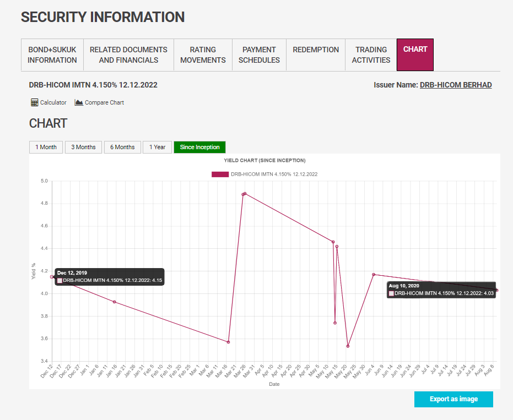Viewport: 513px width, 420px height.
Task: Click the security name DRB-HICOM IMTN 4.150% 12.12.2022
Action: pos(93,85)
